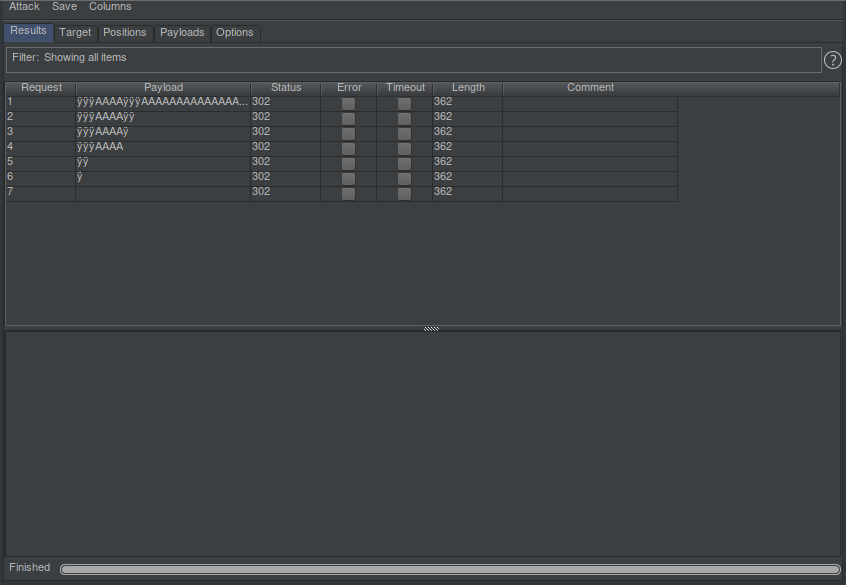The width and height of the screenshot is (846, 585).
Task: Switch to the Positions tab
Action: pyautogui.click(x=125, y=33)
